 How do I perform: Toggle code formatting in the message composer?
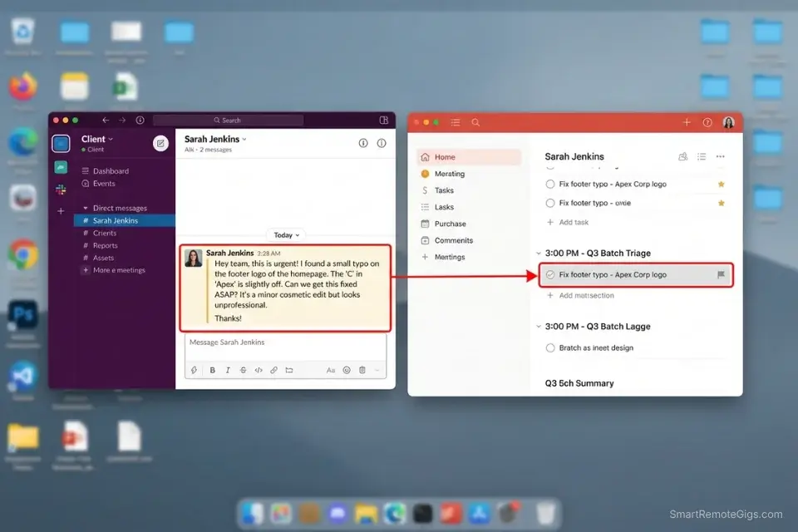click(259, 370)
